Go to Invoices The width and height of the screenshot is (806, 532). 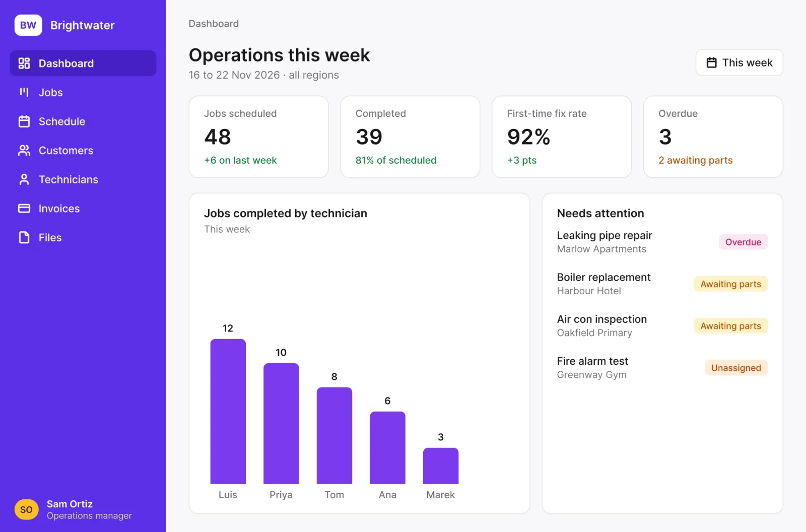83,209
